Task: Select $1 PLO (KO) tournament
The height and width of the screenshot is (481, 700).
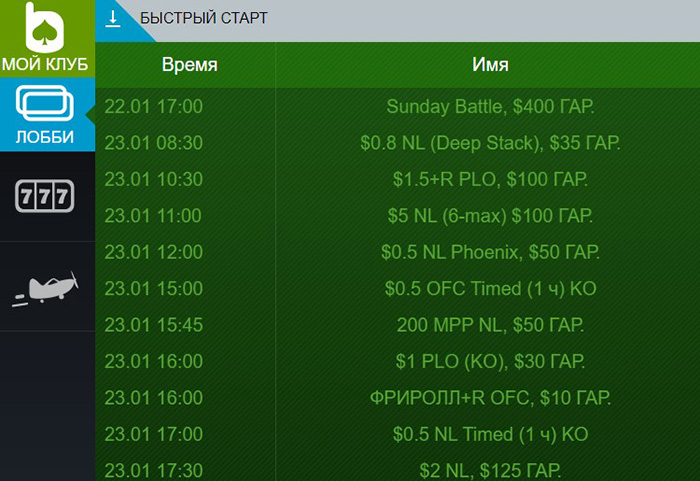Action: (490, 361)
